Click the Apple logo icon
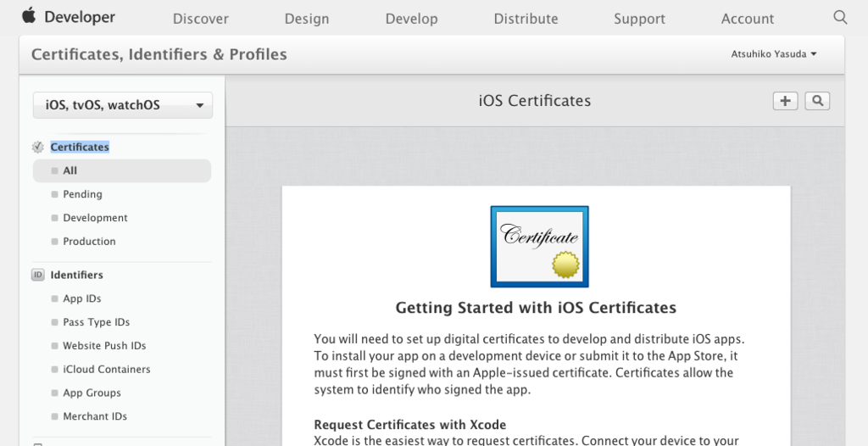 click(29, 15)
